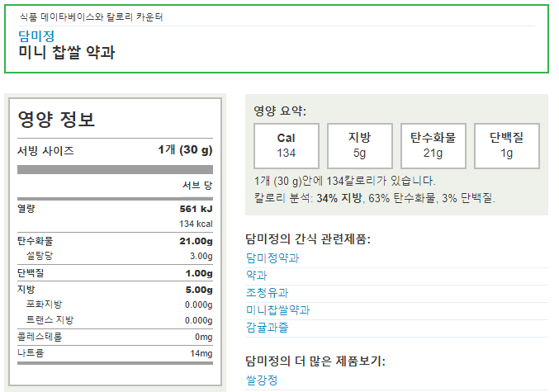Click the 단백질 row label in nutrition table

31,273
